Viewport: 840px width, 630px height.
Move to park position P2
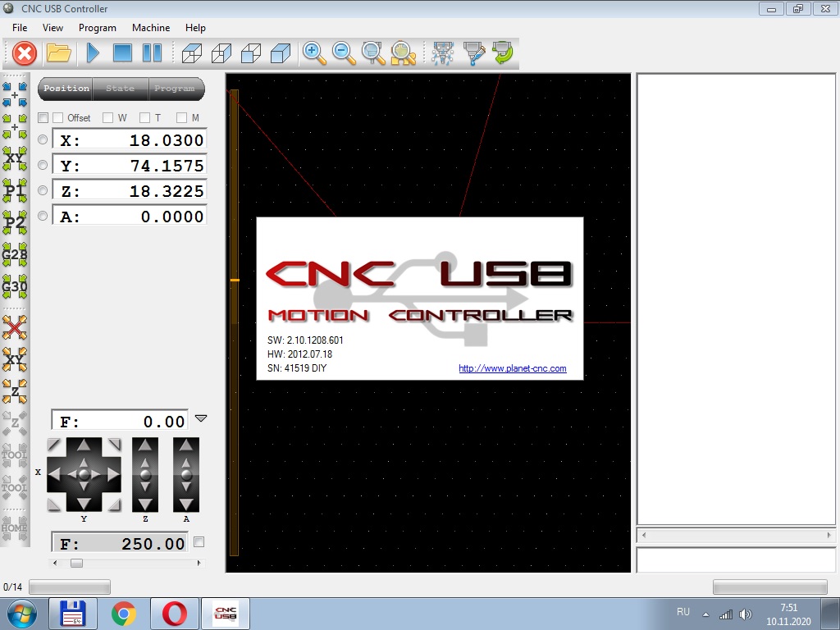(x=15, y=223)
